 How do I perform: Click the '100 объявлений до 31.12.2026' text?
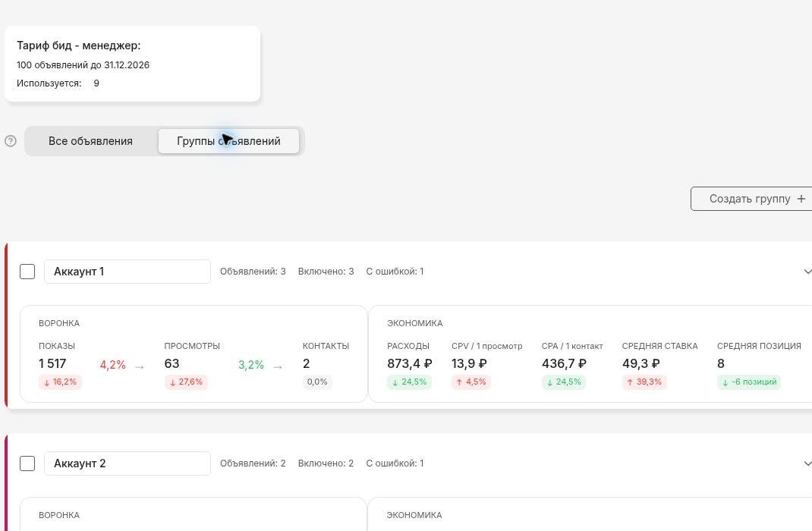[83, 65]
